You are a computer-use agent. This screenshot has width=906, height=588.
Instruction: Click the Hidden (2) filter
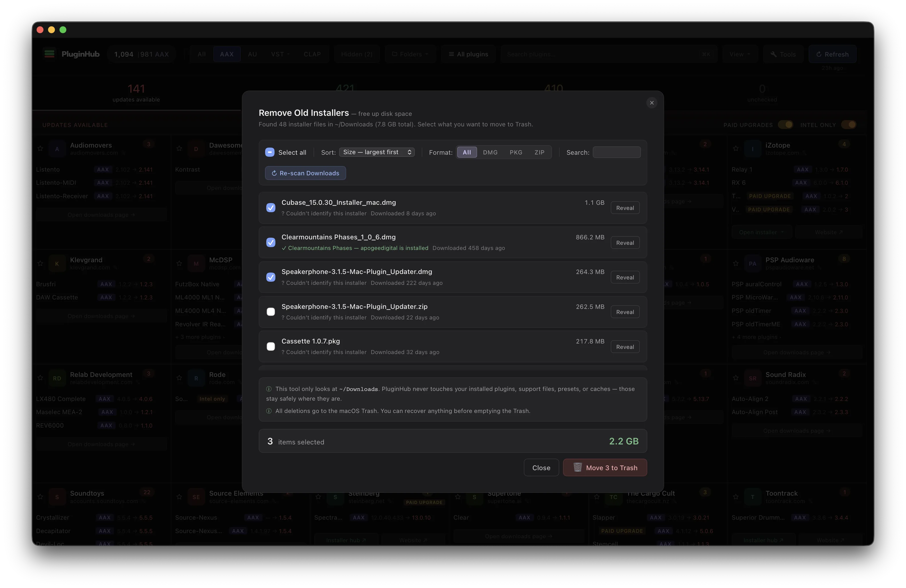pyautogui.click(x=356, y=54)
